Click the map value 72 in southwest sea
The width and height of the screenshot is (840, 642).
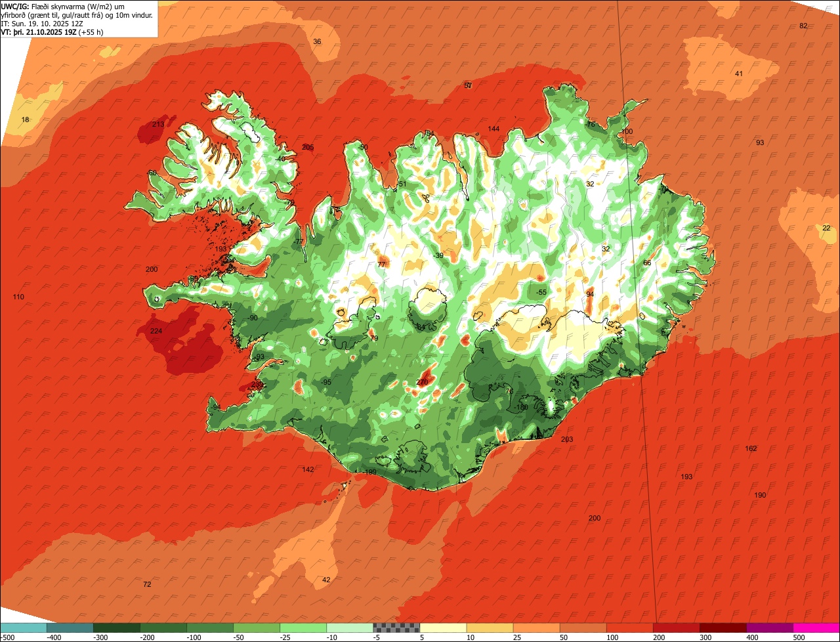pyautogui.click(x=147, y=584)
